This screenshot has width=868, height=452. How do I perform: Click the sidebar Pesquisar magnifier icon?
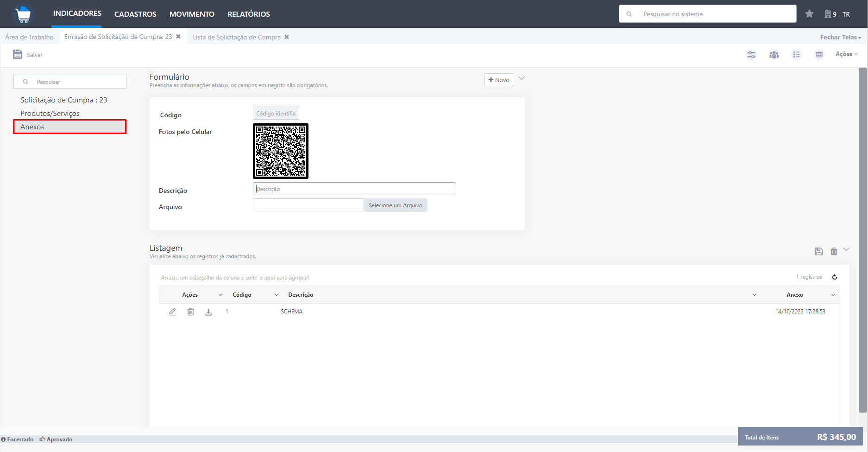[x=25, y=82]
